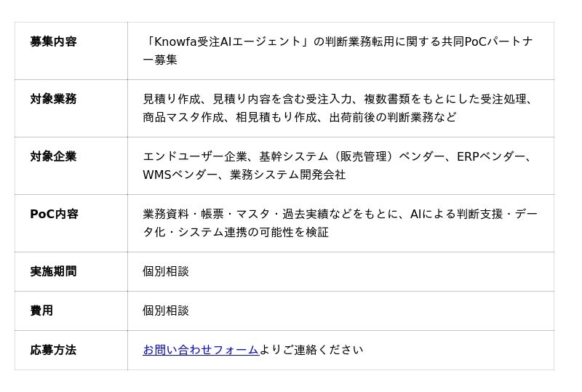This screenshot has width=582, height=392.
Task: Click the ERPベンダー text
Action: 487,156
